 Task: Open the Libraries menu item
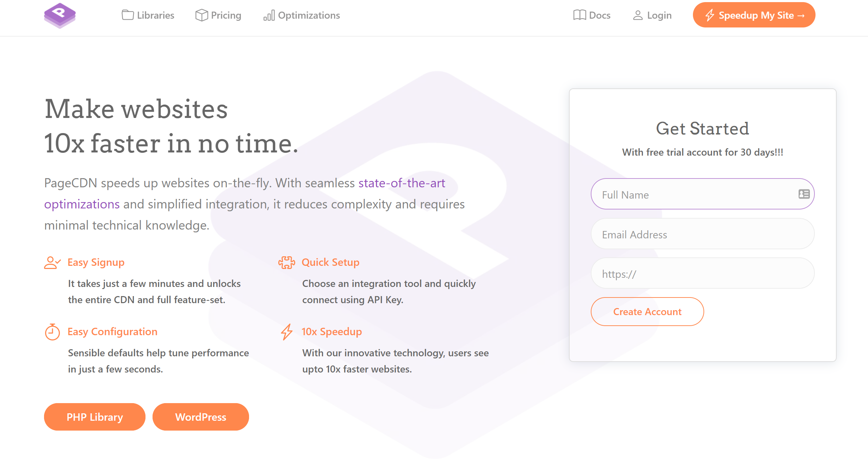[155, 15]
